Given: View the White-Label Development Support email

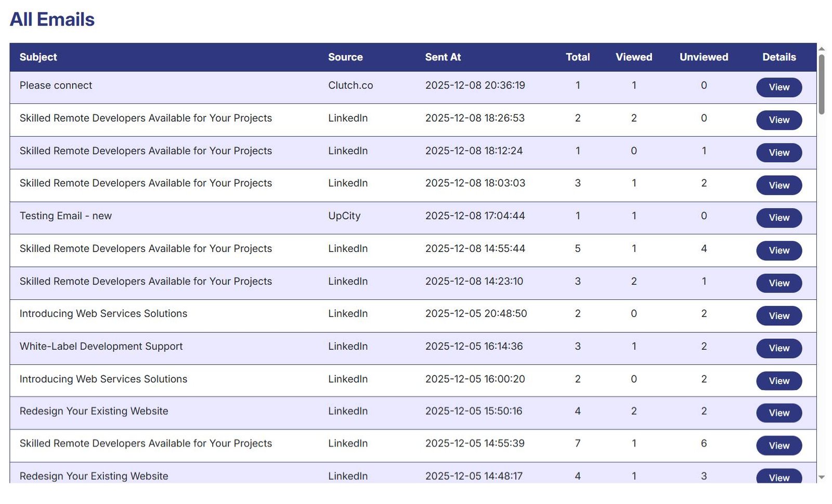Looking at the screenshot, I should [778, 348].
